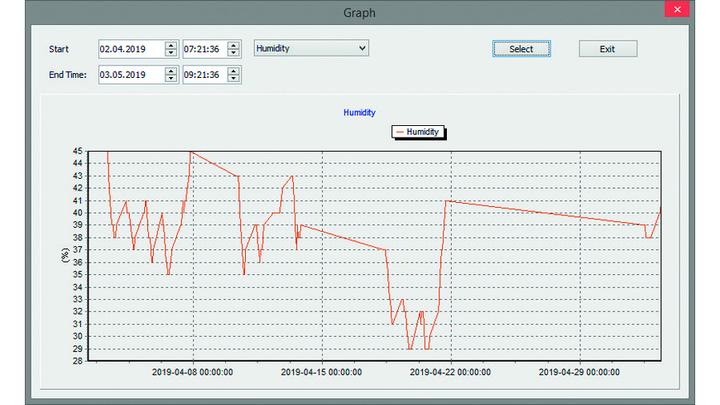Screen dimensions: 720x405
Task: Click the Humidity legend entry
Action: click(418, 132)
